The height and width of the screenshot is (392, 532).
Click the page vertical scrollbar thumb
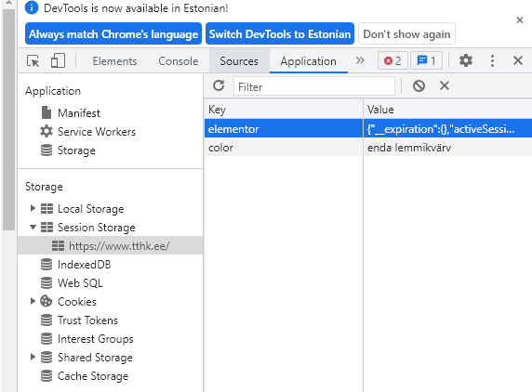(x=8, y=120)
